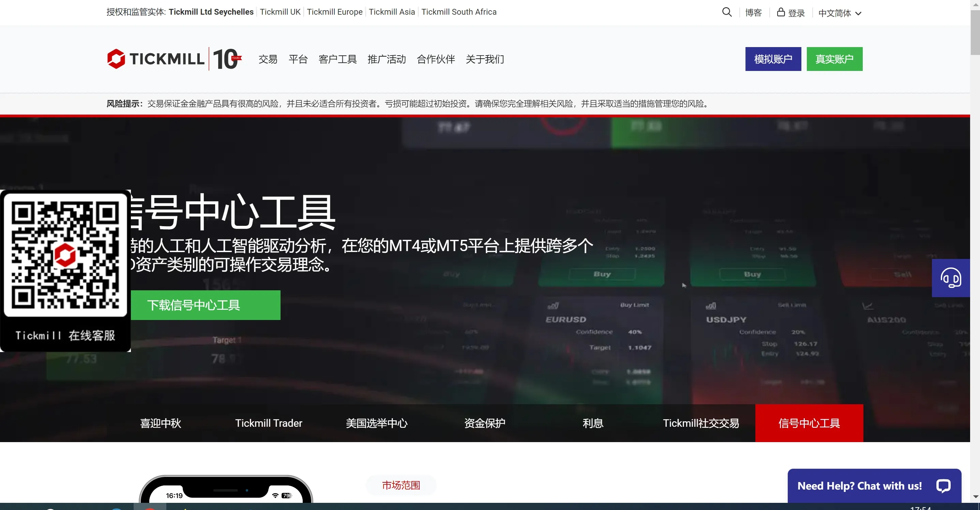Click the 模拟账户 button
This screenshot has width=980, height=510.
[773, 59]
